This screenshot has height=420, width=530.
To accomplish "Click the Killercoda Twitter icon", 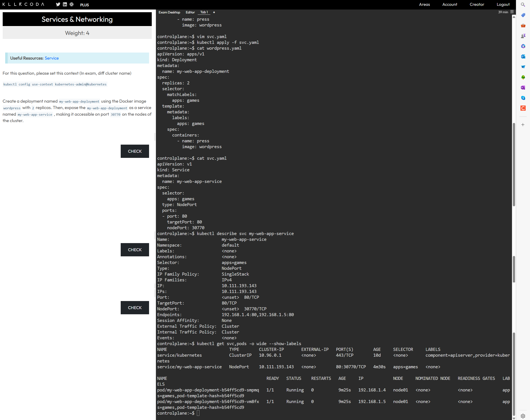I will click(x=58, y=4).
